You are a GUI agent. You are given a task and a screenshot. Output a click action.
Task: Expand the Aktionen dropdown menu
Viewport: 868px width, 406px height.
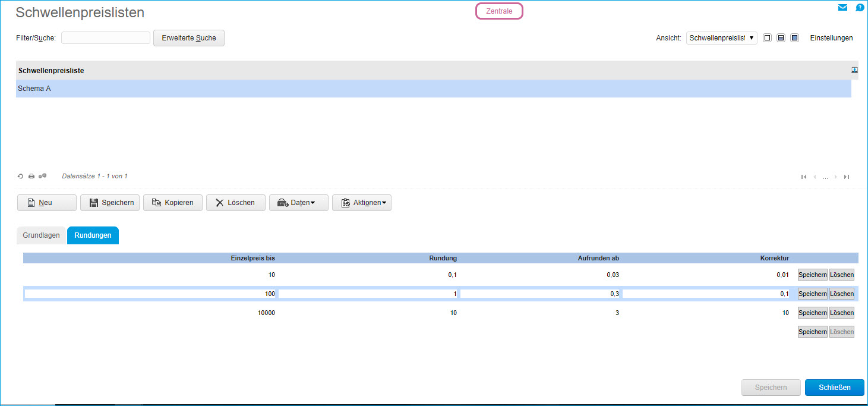pos(361,203)
